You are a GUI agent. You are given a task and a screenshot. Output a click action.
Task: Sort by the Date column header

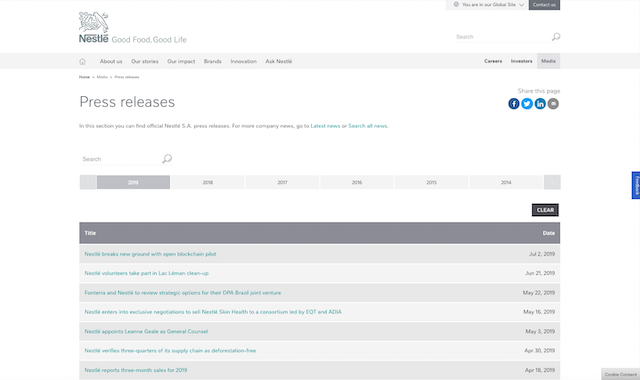(x=549, y=233)
